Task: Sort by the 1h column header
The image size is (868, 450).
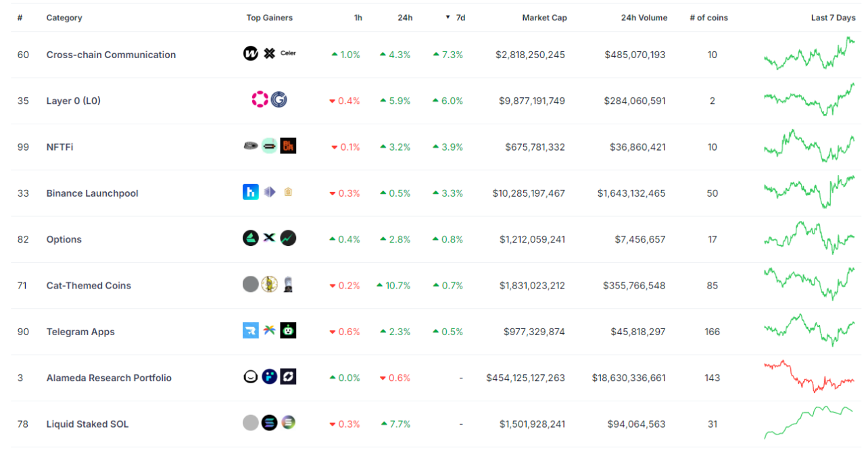Action: [358, 18]
